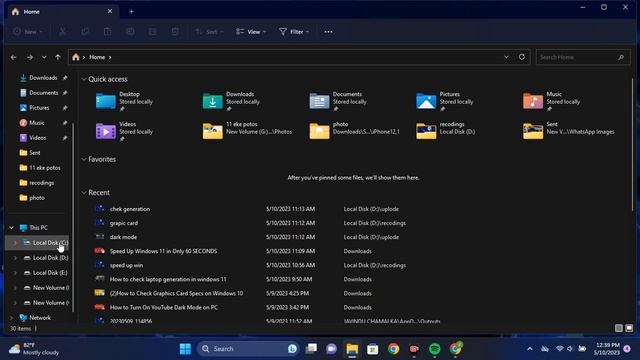The width and height of the screenshot is (640, 360).
Task: Open Windows Start menu on taskbar
Action: click(x=185, y=349)
